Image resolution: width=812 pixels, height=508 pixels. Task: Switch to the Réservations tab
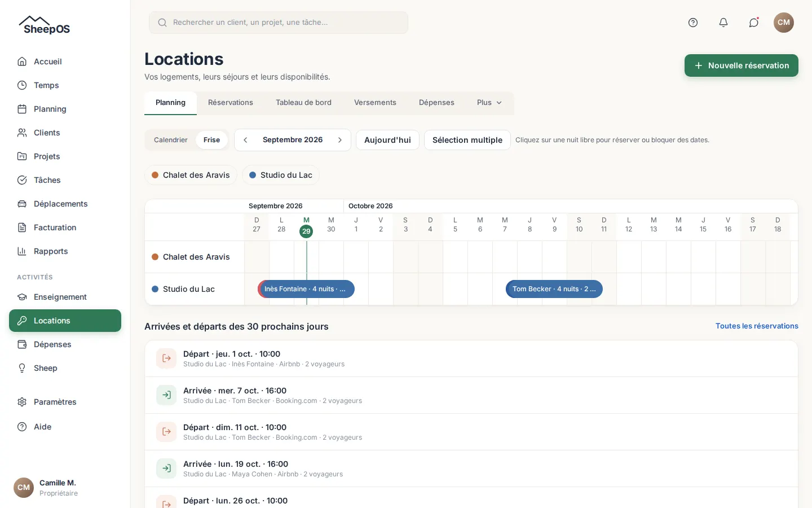[x=231, y=103]
